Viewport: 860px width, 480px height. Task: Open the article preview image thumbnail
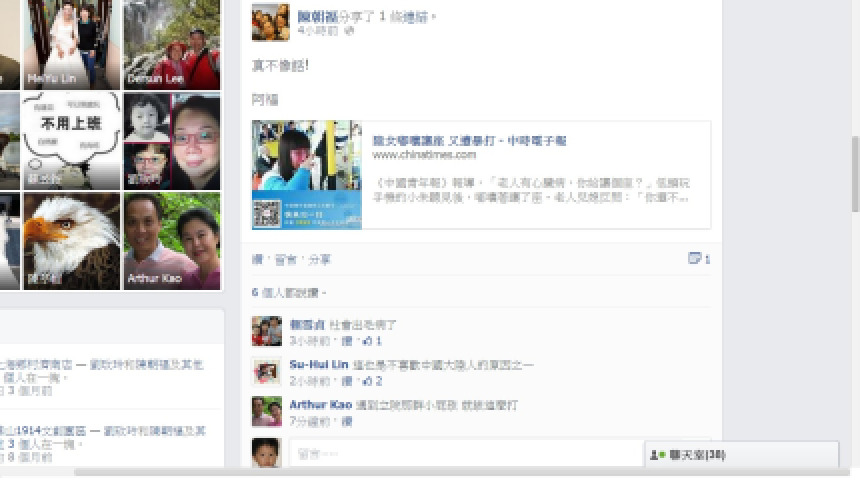(x=307, y=174)
